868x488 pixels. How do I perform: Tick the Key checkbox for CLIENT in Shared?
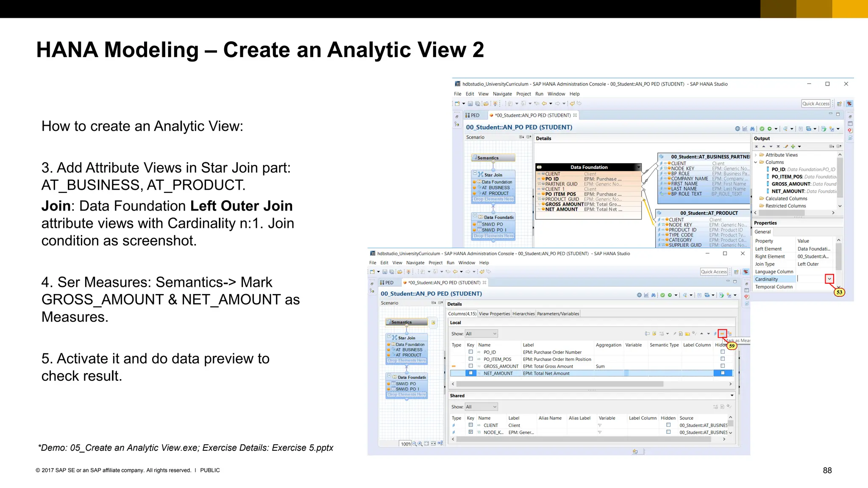tap(470, 425)
